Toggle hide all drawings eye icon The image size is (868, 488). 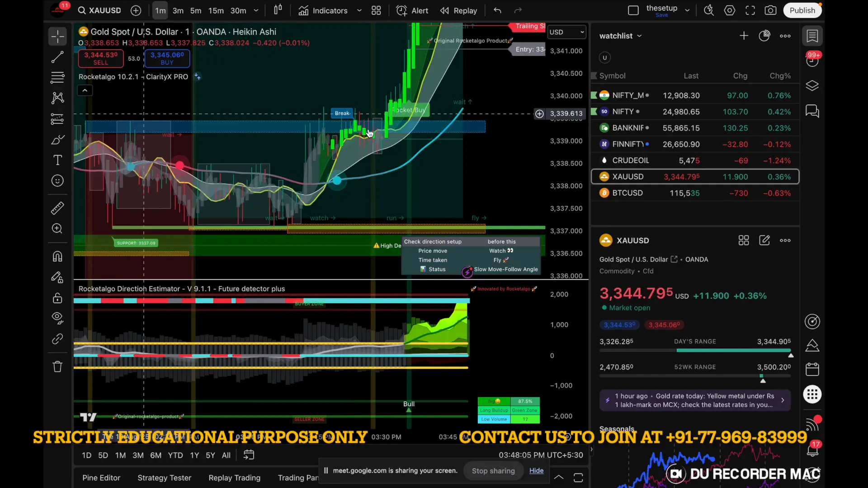57,318
